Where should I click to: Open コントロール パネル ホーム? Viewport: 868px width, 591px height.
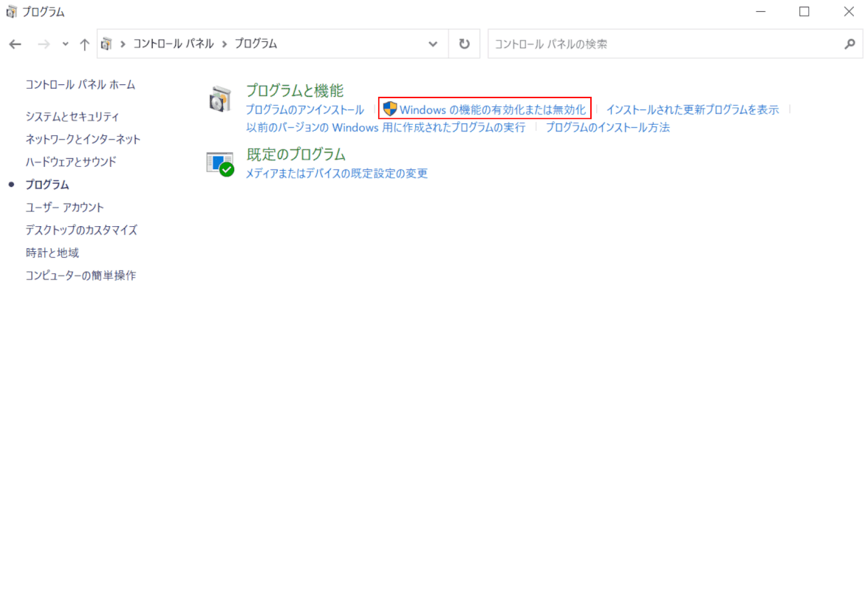(x=81, y=85)
